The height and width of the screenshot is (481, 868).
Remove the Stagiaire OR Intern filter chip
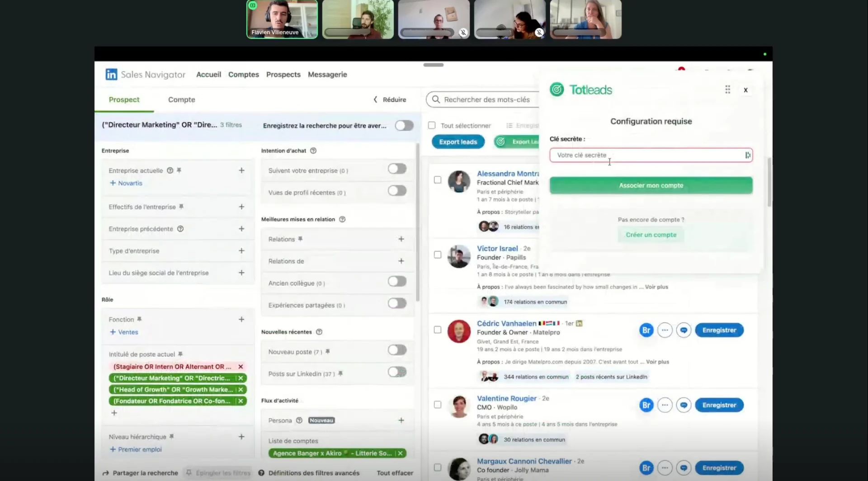coord(241,367)
